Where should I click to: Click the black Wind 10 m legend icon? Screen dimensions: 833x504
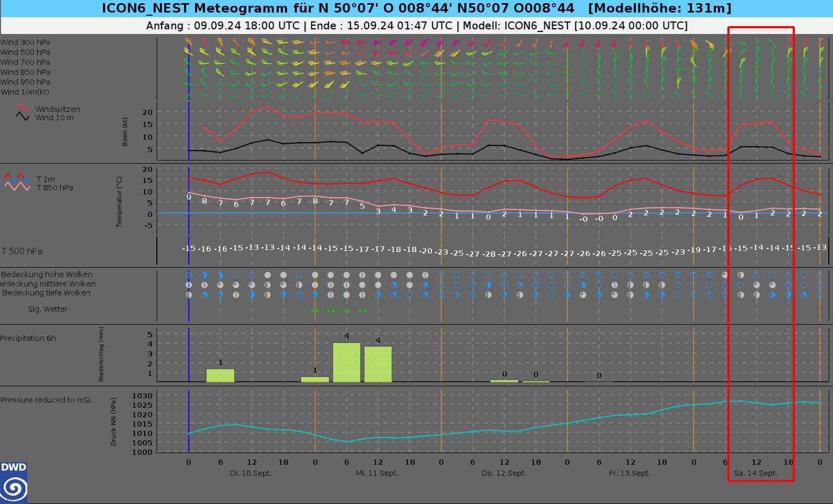coord(22,117)
